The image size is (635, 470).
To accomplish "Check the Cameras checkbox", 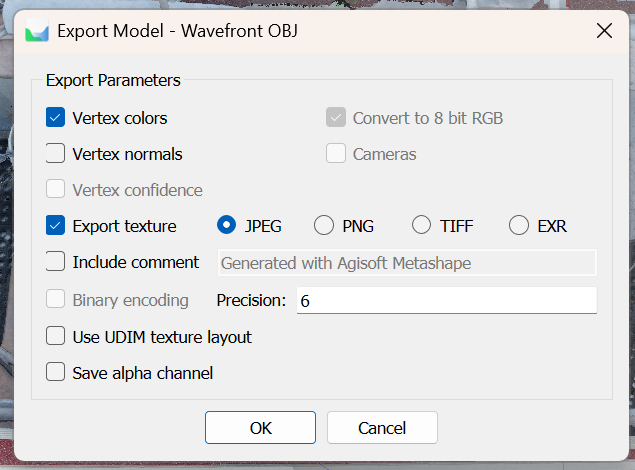I will pos(336,154).
